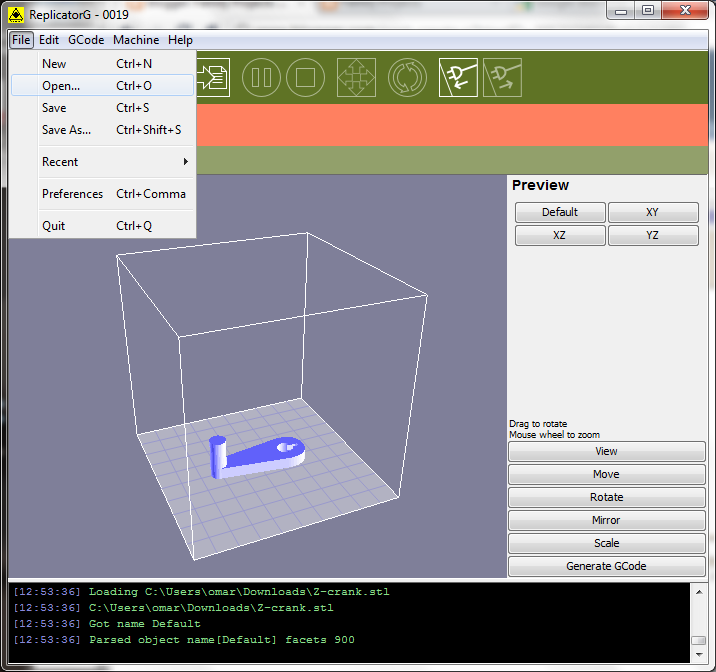Screen dimensions: 716x672
Task: Click the Move button
Action: (606, 474)
